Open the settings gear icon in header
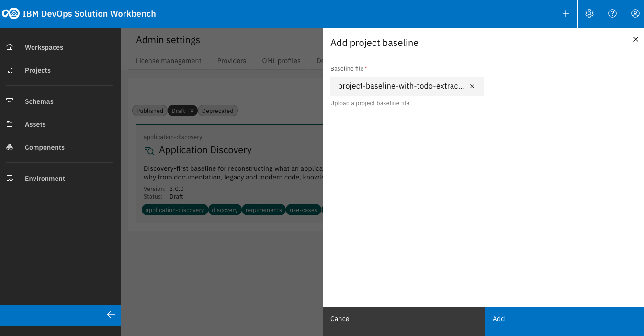Viewport: 644px width, 336px height. point(589,14)
